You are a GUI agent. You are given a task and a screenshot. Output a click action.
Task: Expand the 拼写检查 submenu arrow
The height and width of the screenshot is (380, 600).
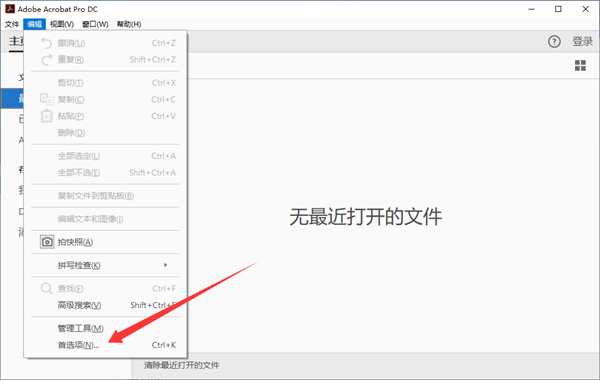(165, 265)
